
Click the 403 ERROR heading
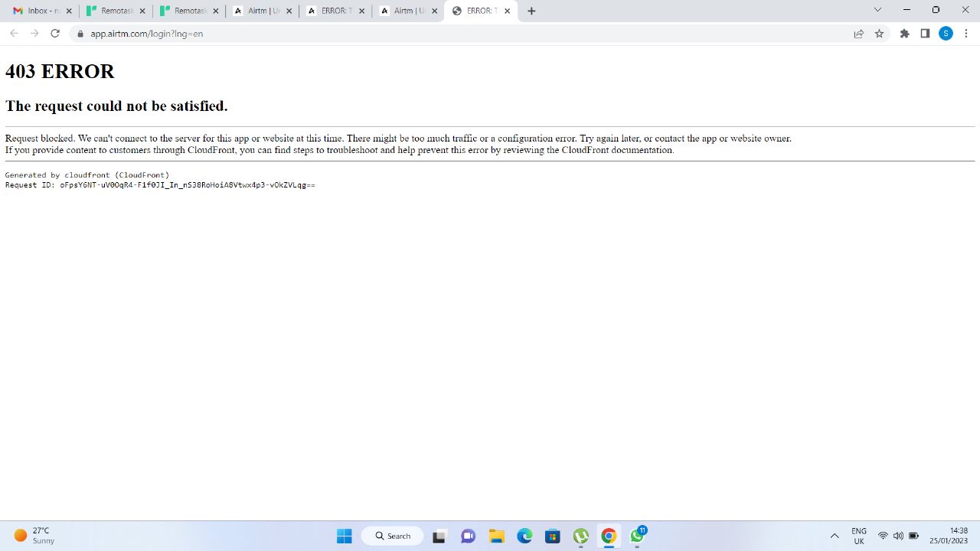(60, 71)
